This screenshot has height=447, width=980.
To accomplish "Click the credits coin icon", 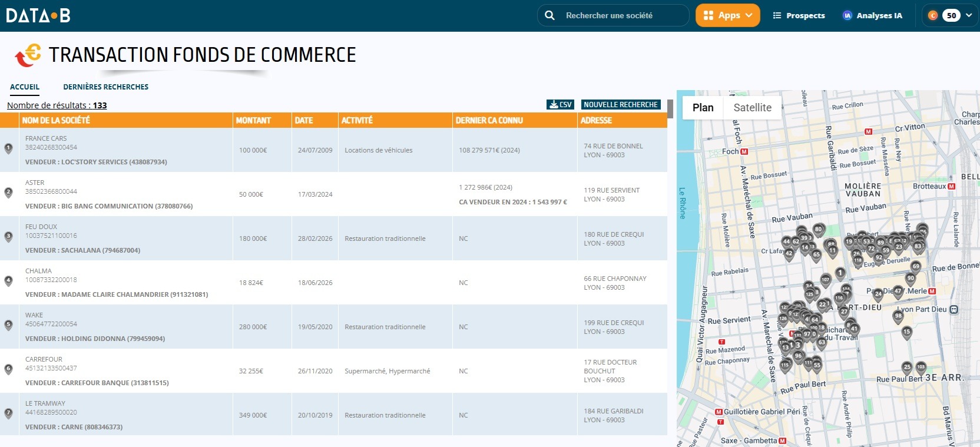I will [x=933, y=15].
